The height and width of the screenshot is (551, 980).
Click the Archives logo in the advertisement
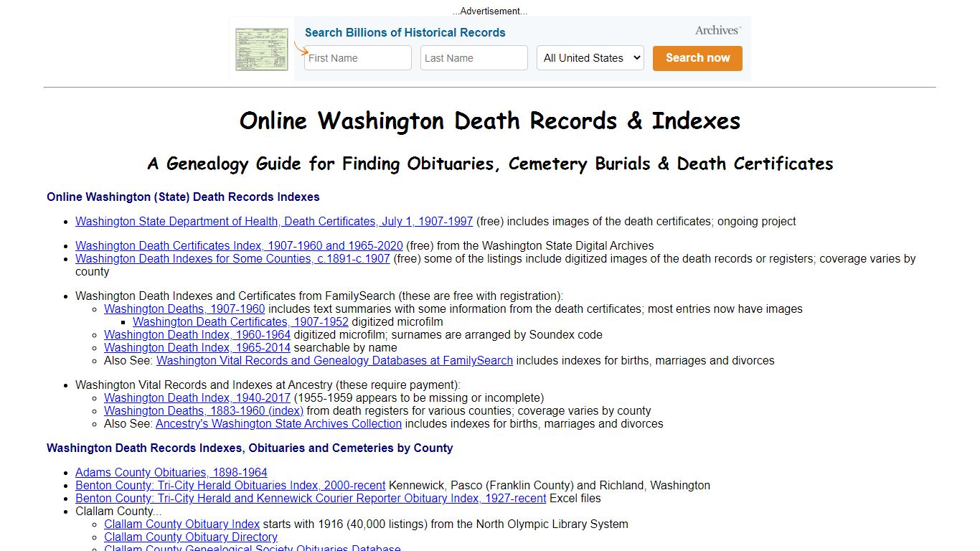pyautogui.click(x=717, y=30)
